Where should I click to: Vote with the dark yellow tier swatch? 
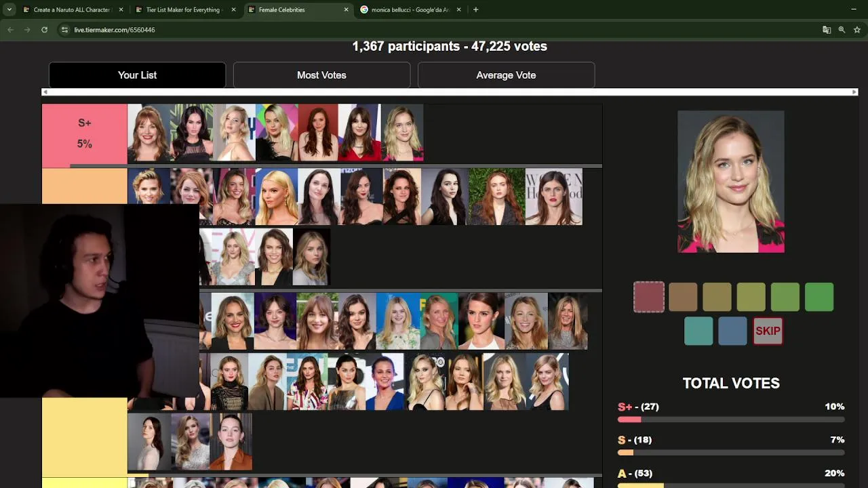tap(717, 297)
